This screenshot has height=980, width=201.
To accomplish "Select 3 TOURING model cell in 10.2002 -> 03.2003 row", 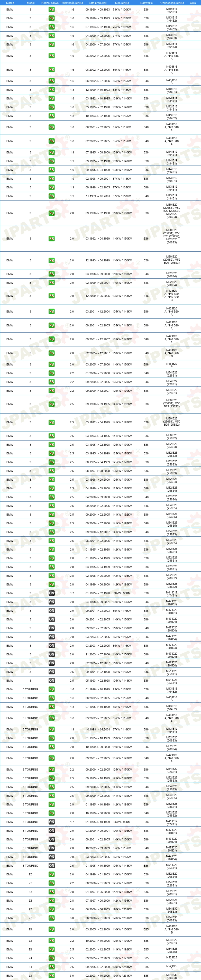I will 30,848.
